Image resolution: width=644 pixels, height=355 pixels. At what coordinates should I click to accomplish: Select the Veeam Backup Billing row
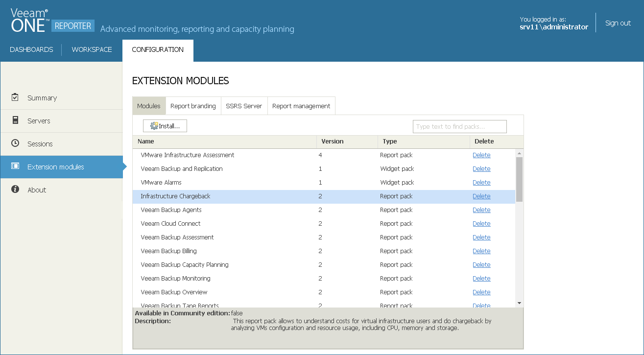coord(324,251)
